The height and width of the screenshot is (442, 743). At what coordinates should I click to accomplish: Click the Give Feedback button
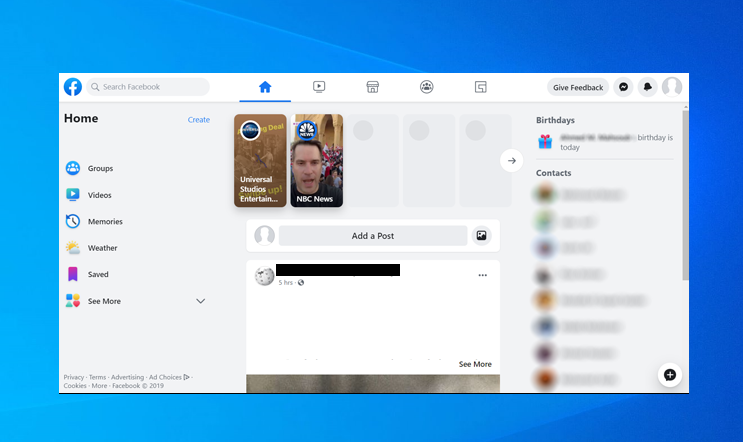click(x=578, y=87)
